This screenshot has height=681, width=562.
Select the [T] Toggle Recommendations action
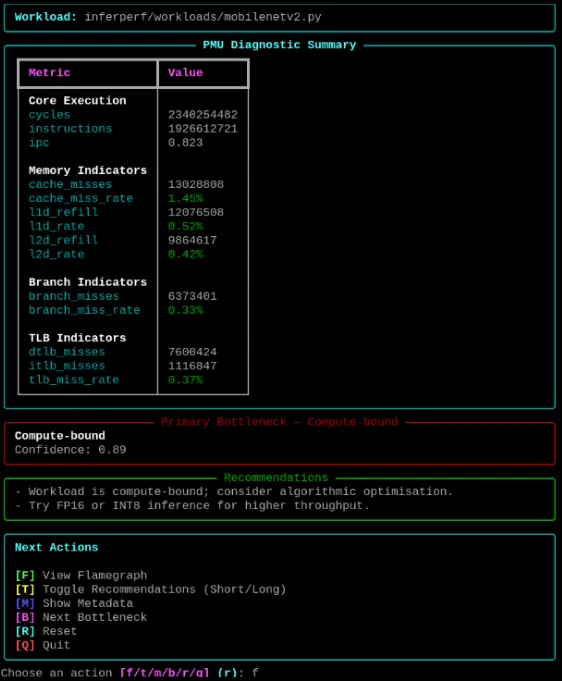tap(151, 589)
